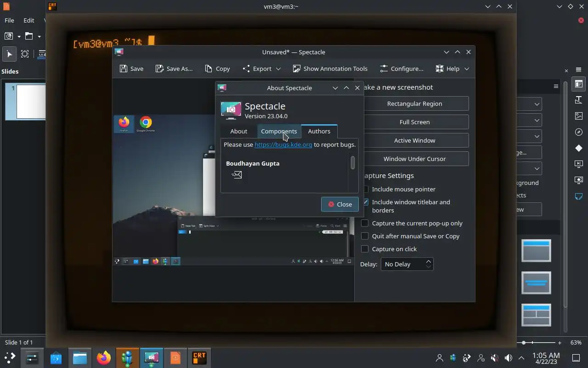The image size is (588, 368).
Task: Open Slide Transition deck in Impress sidebar
Action: point(579,164)
